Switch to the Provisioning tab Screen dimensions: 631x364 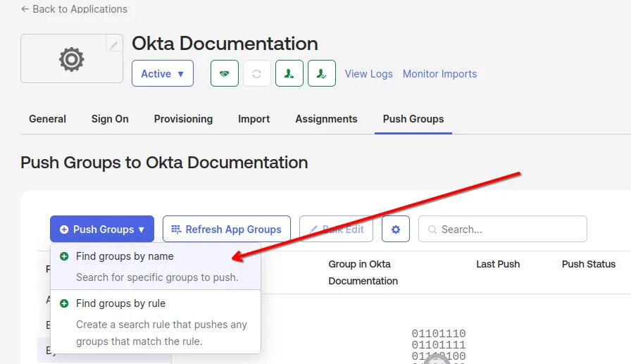183,119
